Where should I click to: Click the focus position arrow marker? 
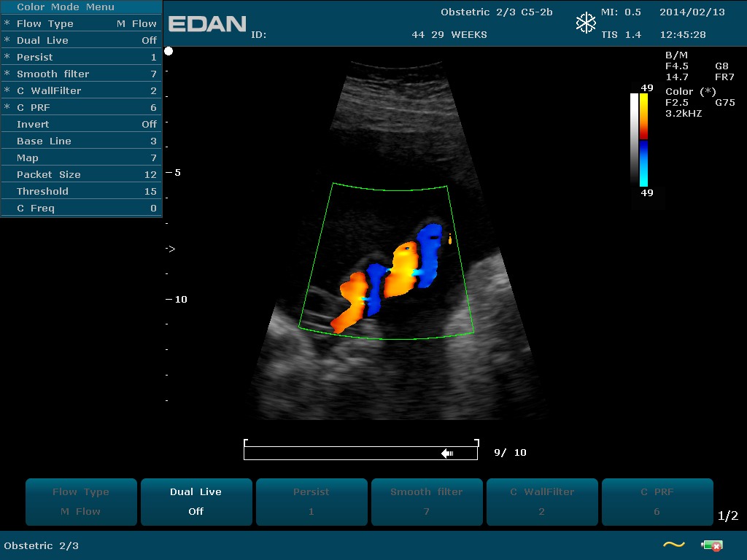[x=170, y=249]
